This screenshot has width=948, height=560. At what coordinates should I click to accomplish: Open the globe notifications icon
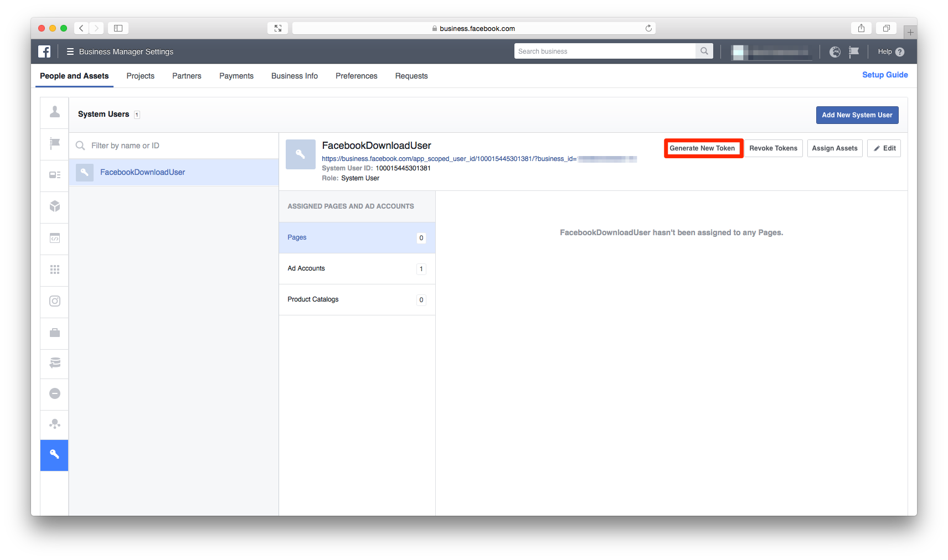[x=835, y=51]
